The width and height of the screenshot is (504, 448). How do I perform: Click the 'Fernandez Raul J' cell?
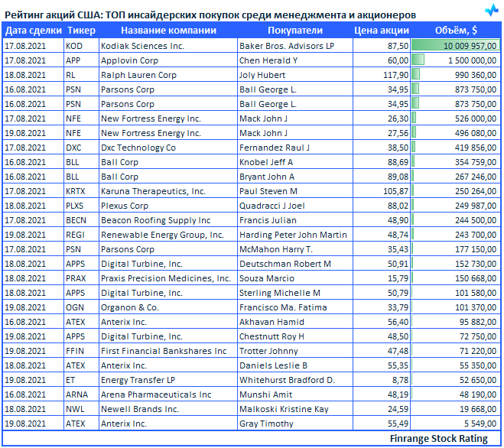(295, 148)
